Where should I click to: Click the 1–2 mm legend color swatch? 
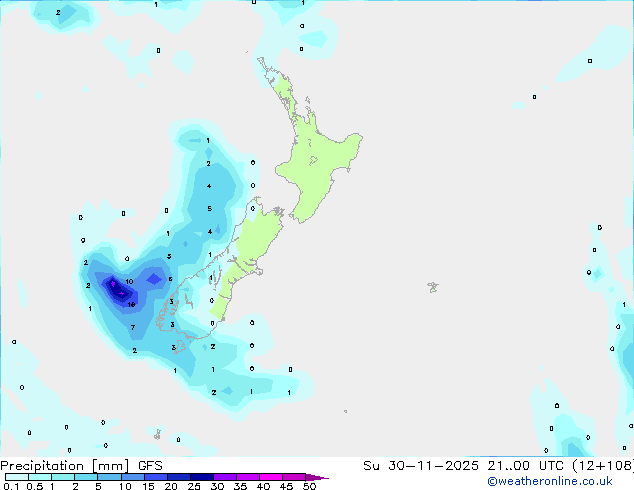(x=63, y=477)
